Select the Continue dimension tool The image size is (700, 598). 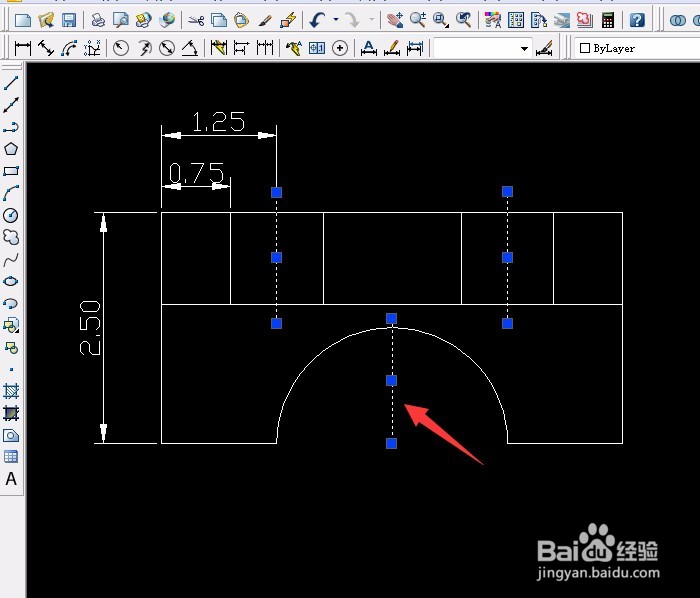(265, 48)
